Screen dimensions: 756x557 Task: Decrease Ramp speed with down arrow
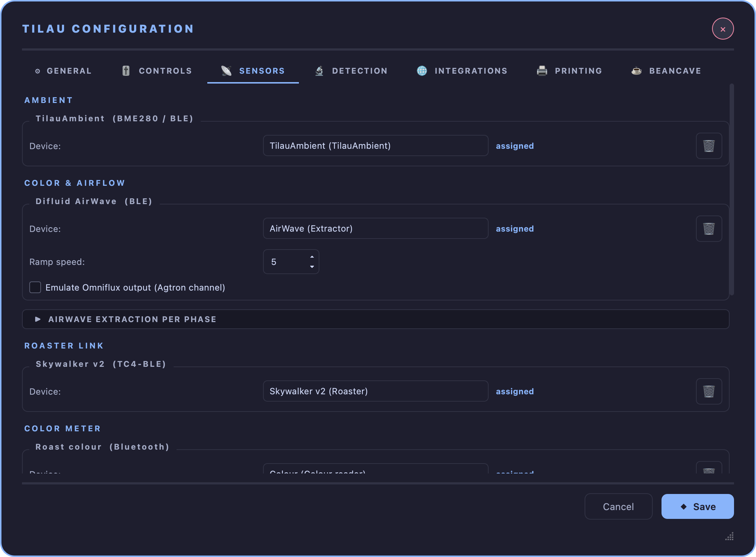coord(312,267)
